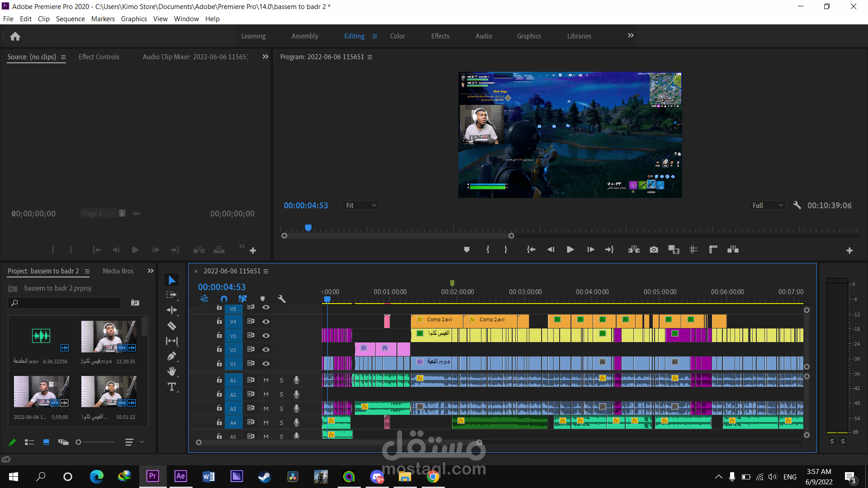Select the Track Select Forward tool
This screenshot has width=868, height=488.
click(x=172, y=295)
